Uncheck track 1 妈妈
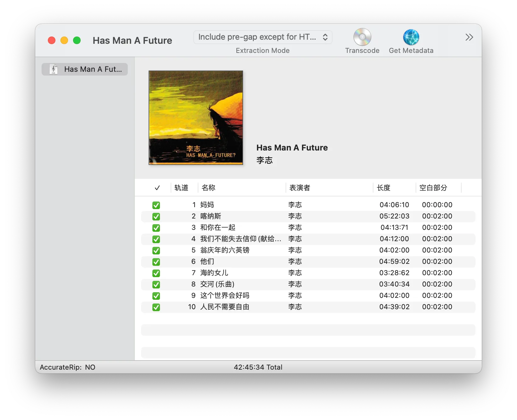This screenshot has height=420, width=517. pyautogui.click(x=156, y=205)
